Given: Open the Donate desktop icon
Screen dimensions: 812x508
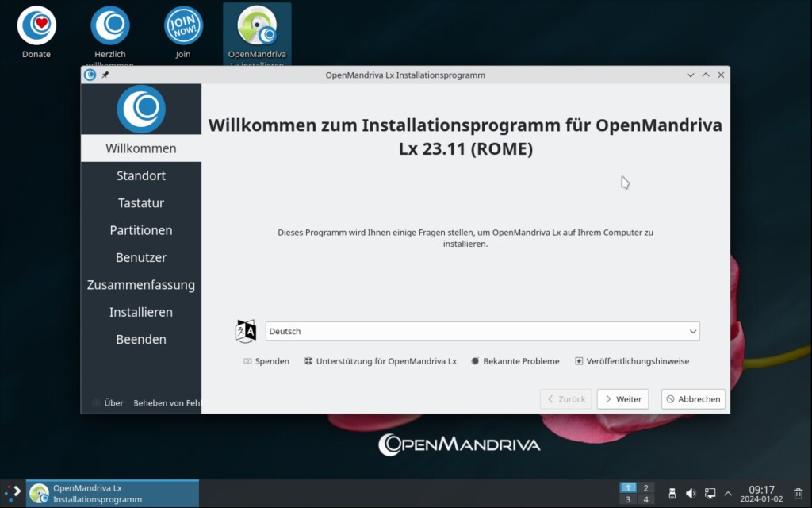Looking at the screenshot, I should 36,32.
